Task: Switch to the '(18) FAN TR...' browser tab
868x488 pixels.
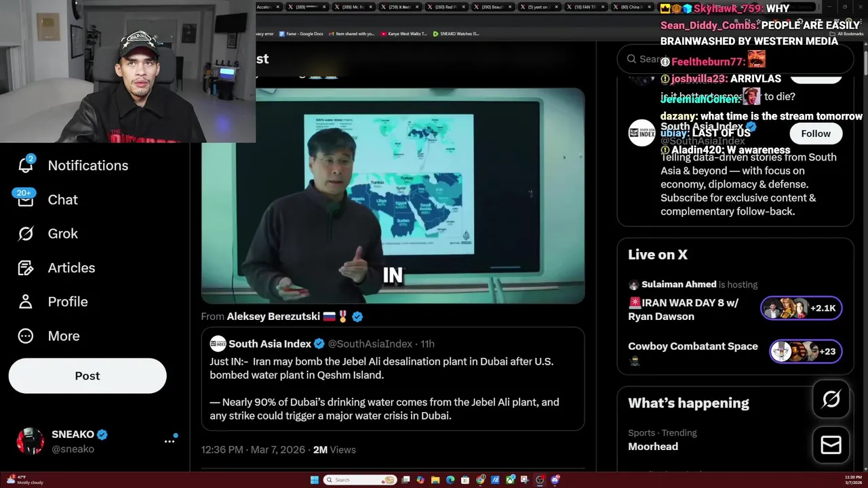Action: click(x=586, y=7)
